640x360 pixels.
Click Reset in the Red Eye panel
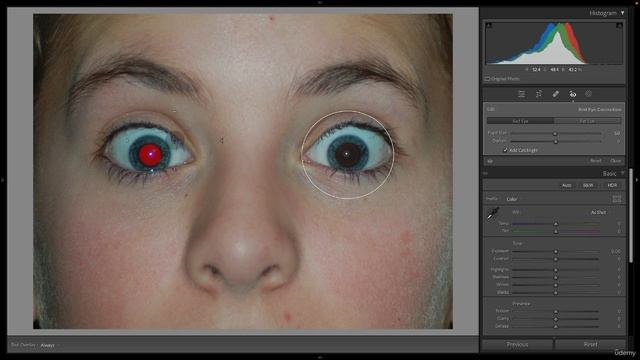(x=596, y=161)
